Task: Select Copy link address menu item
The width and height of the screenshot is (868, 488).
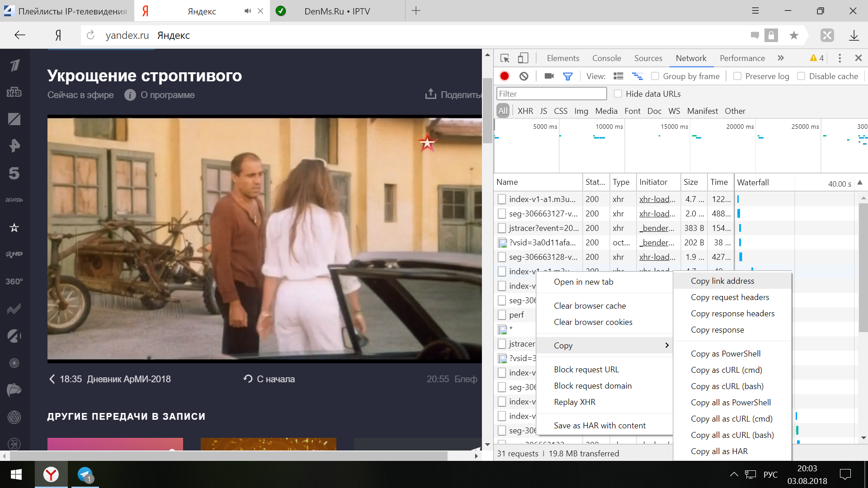Action: click(722, 281)
